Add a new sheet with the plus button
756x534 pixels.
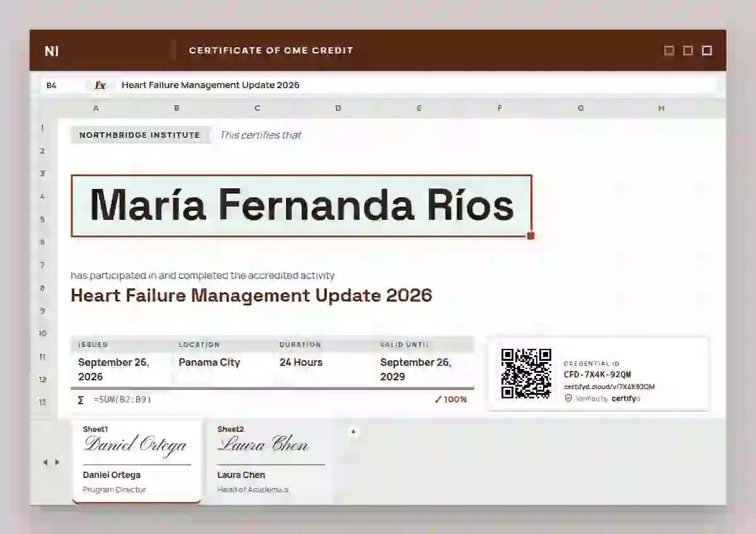353,431
